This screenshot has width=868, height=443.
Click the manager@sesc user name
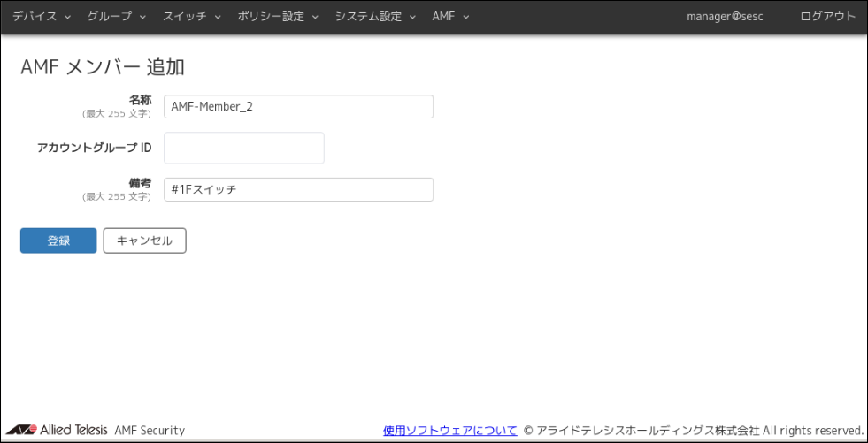click(725, 17)
